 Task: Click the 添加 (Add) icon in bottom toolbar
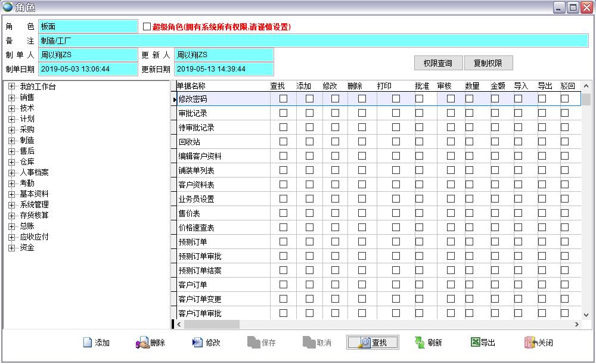tap(88, 343)
